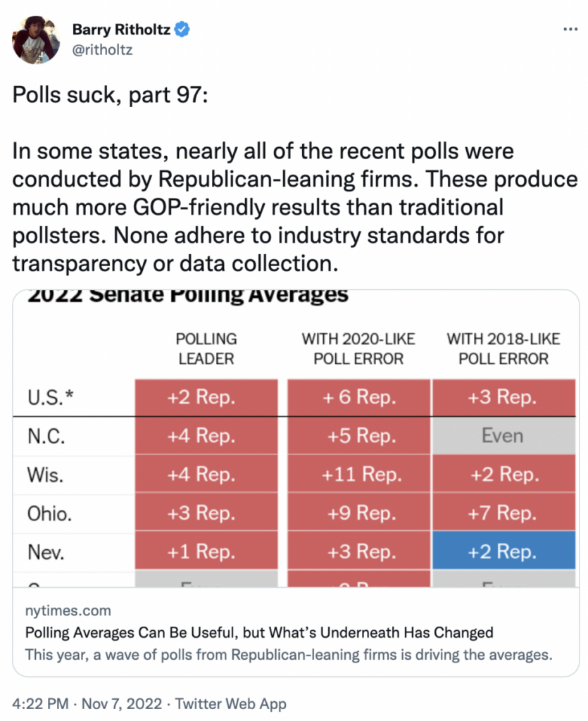This screenshot has height=721, width=588.
Task: Click the nytimes.com source domain
Action: tap(68, 610)
